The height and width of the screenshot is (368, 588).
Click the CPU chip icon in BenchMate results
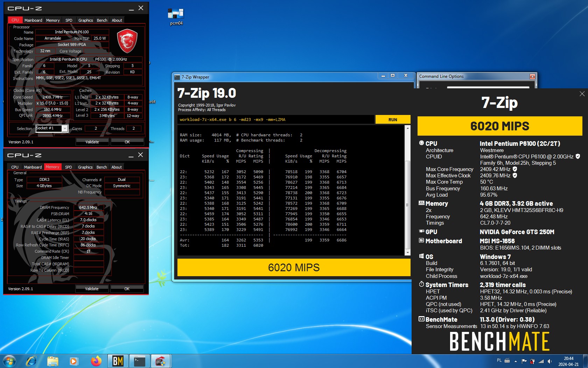click(x=421, y=143)
